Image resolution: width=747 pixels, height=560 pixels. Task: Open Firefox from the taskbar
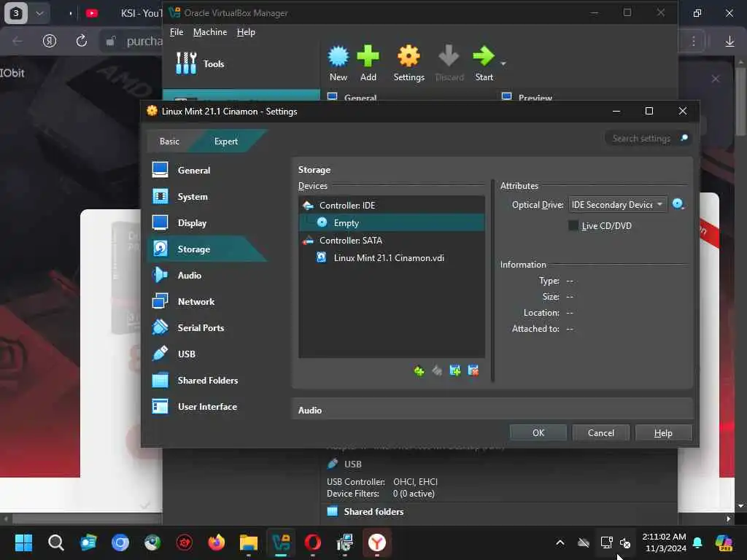(216, 542)
